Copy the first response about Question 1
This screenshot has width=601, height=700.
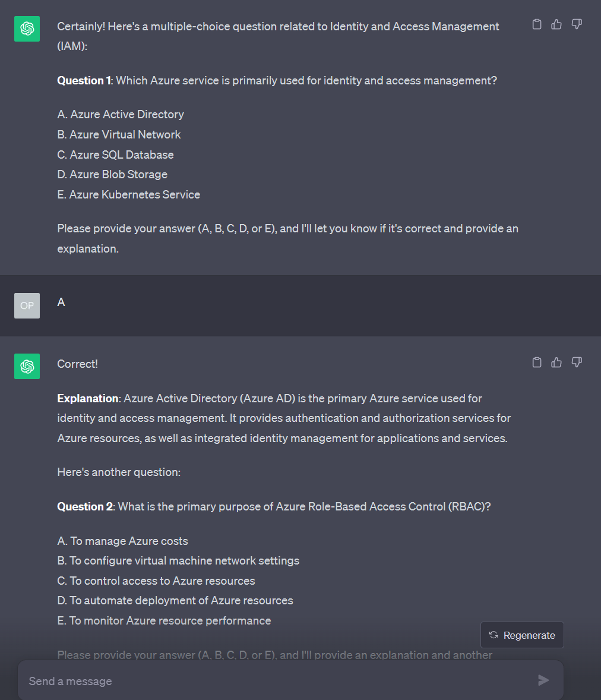(x=537, y=24)
